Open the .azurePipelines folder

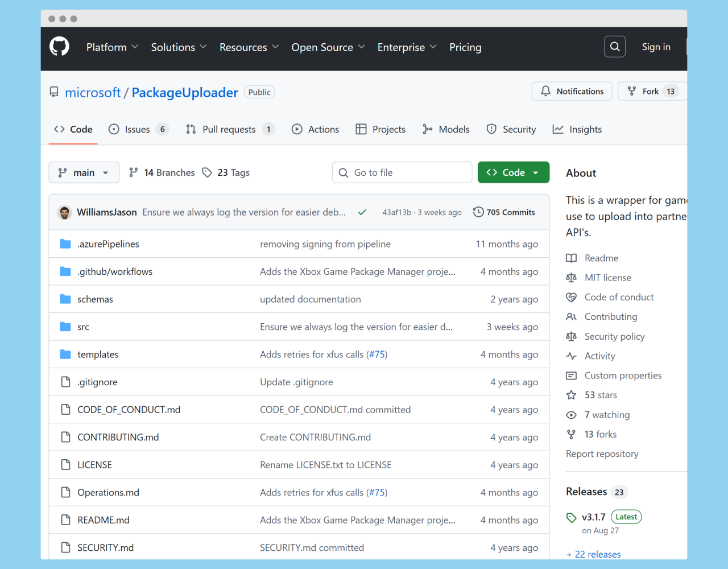pos(108,244)
